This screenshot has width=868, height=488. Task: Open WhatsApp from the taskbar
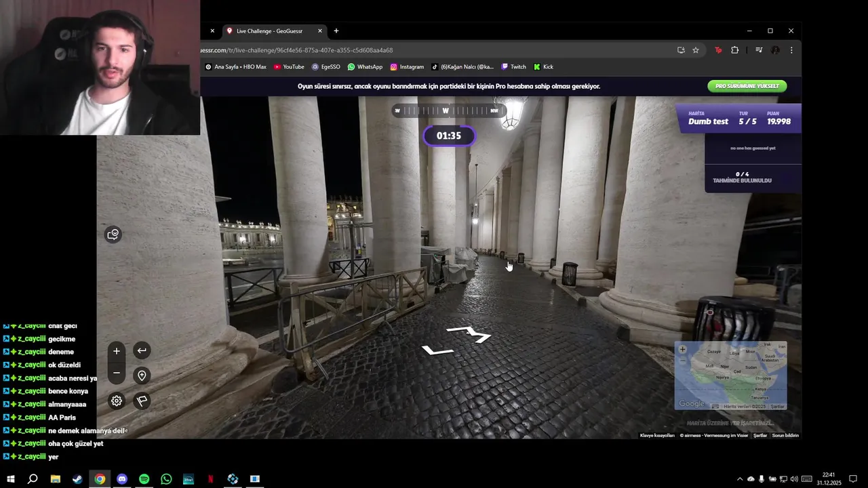click(166, 479)
